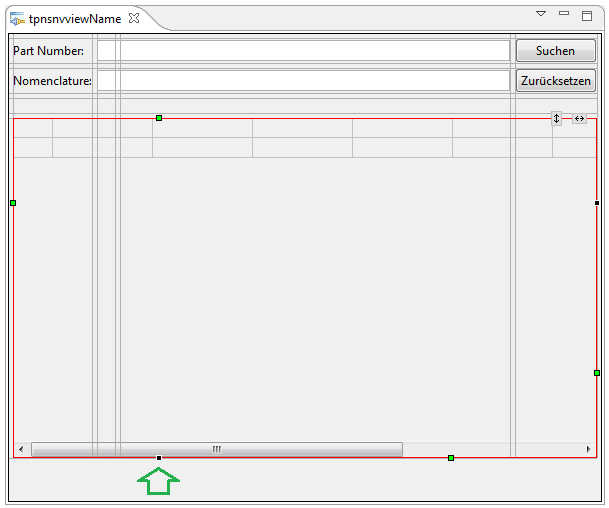The image size is (609, 508).
Task: Toggle horizontal grab on table
Action: point(579,118)
